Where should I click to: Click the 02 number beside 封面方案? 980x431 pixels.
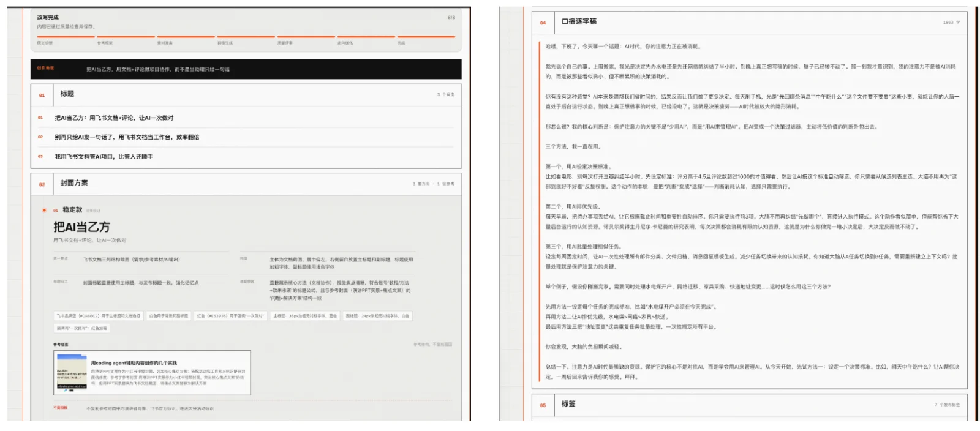point(42,184)
